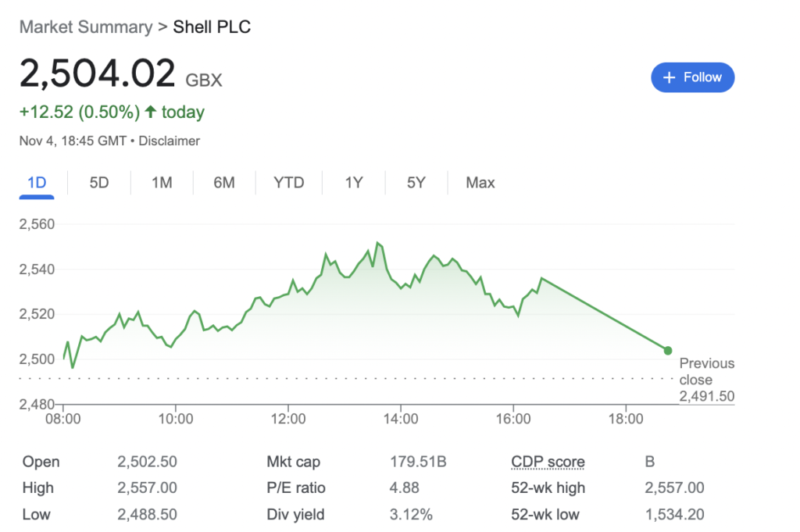Click the P/E ratio value 4.88
Screen dimensions: 800x532
tap(404, 487)
